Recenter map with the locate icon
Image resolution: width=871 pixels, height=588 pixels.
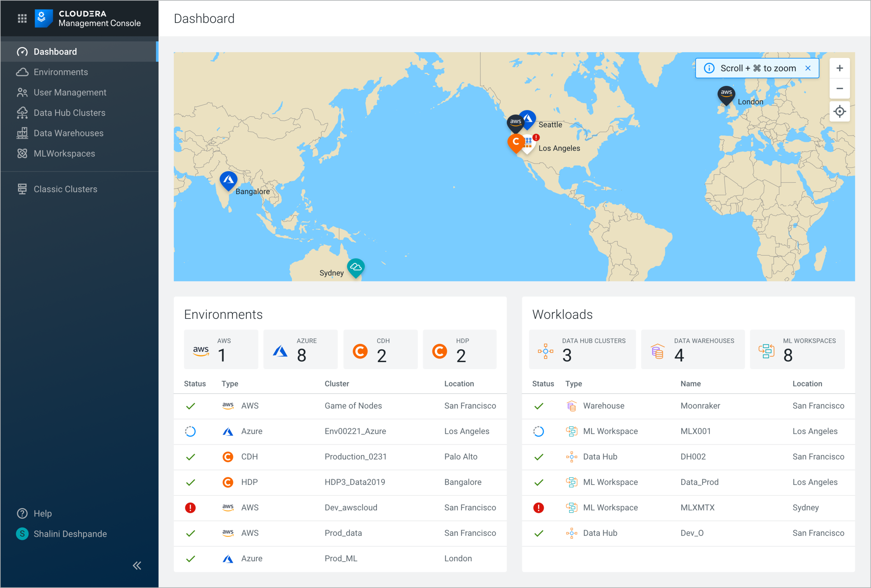tap(839, 112)
